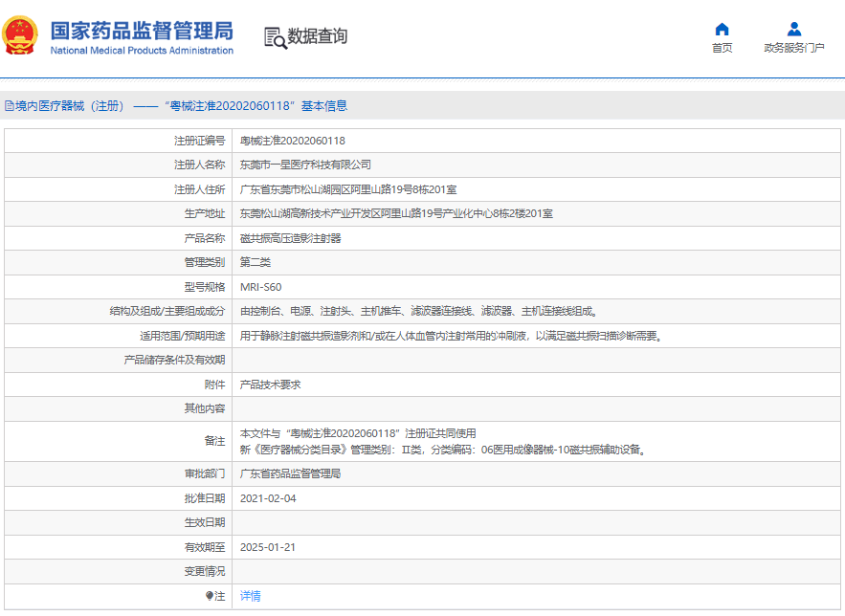Image resolution: width=845 pixels, height=616 pixels.
Task: Select attachment value 产品技术要求
Action: (270, 385)
